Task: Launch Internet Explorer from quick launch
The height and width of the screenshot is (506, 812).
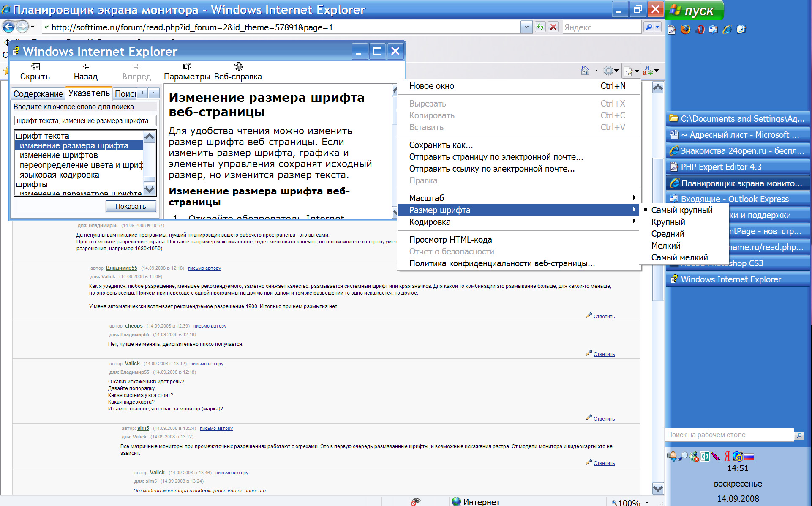Action: pyautogui.click(x=727, y=29)
